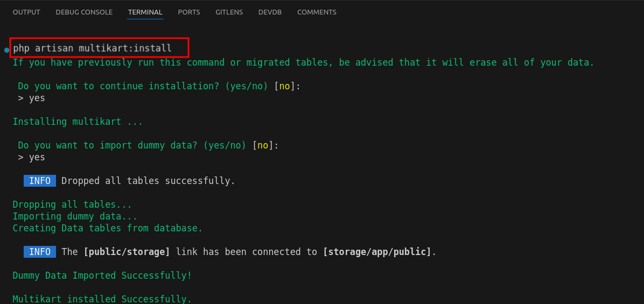Click the 'yes' answer under continue installation prompt
This screenshot has width=644, height=304.
(x=37, y=98)
